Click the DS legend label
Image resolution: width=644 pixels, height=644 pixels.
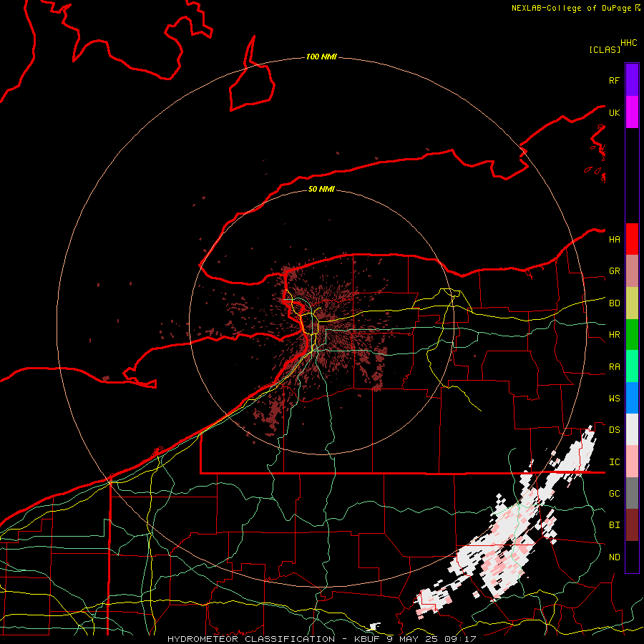(614, 430)
